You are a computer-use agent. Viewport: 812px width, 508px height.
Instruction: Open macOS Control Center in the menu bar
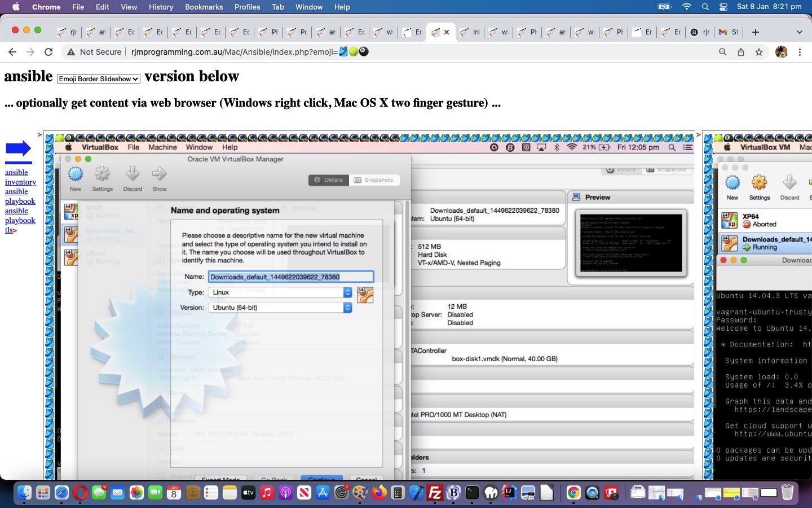[723, 7]
